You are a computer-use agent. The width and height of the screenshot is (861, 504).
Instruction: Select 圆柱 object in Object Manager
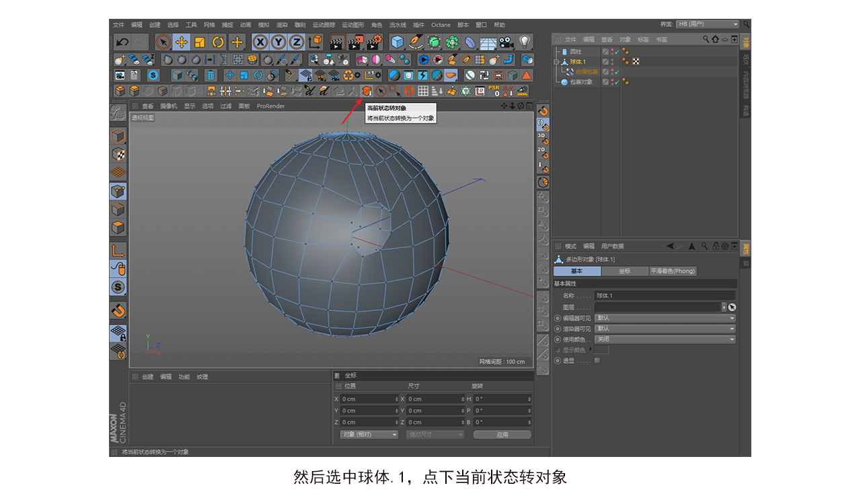[x=576, y=51]
